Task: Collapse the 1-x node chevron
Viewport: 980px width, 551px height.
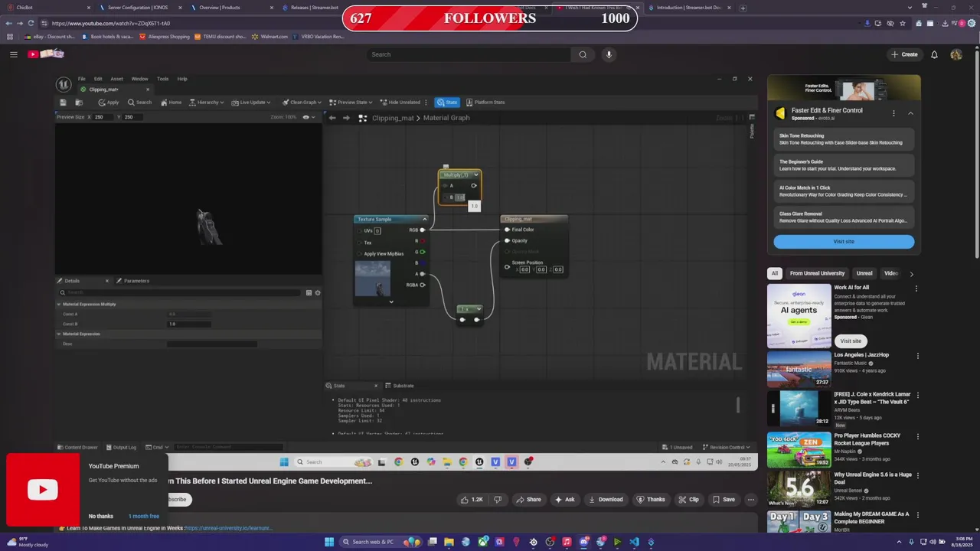Action: click(x=479, y=309)
